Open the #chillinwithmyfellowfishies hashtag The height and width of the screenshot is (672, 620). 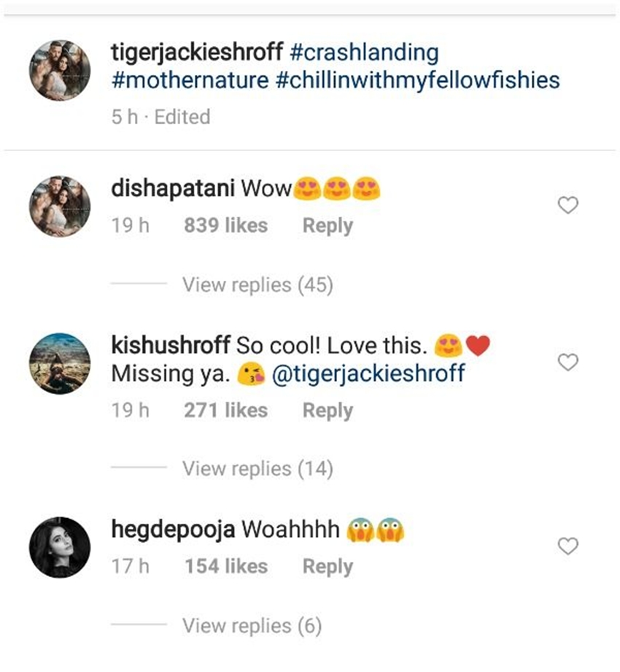417,80
